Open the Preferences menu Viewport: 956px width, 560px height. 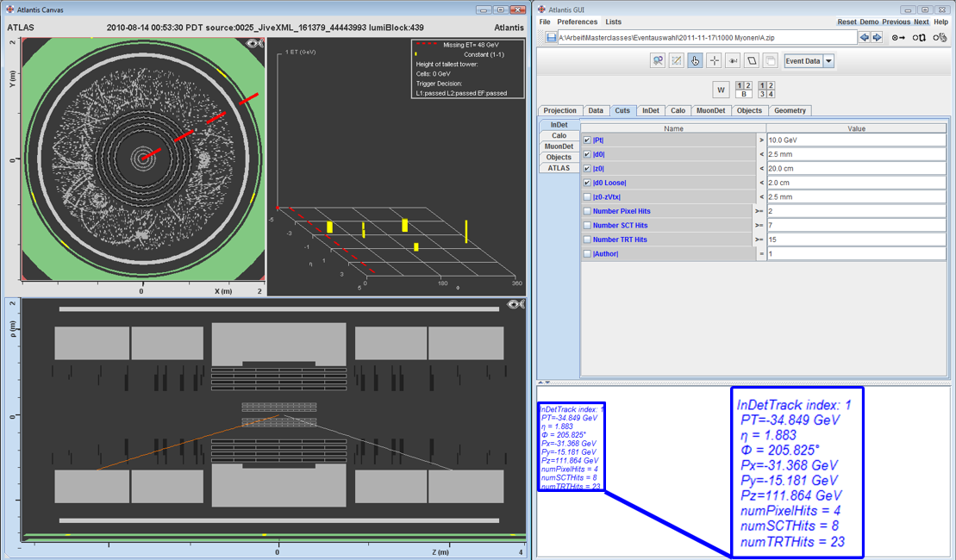(577, 22)
